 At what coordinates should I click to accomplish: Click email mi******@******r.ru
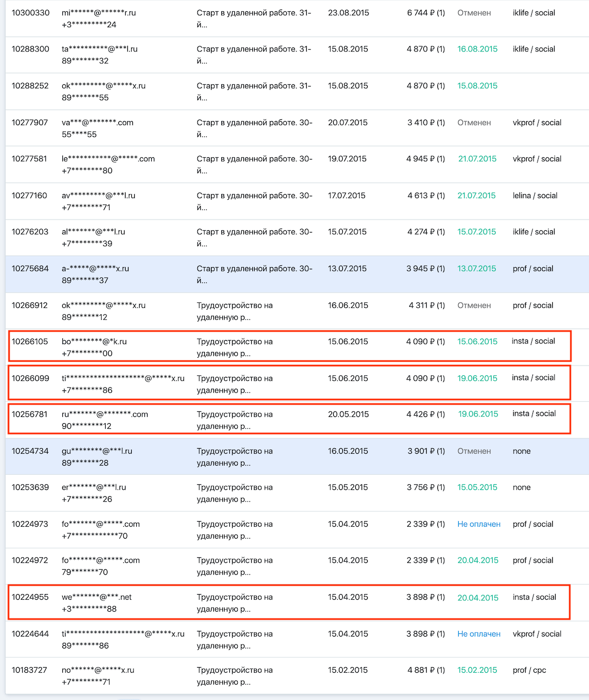tap(99, 12)
